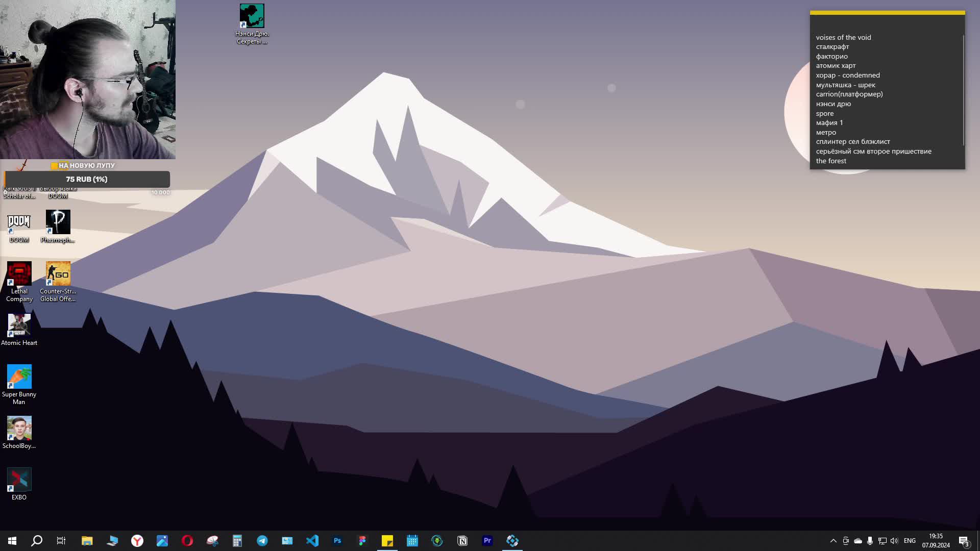Screen dimensions: 980x551
Task: Open the volume control in tray
Action: 894,541
